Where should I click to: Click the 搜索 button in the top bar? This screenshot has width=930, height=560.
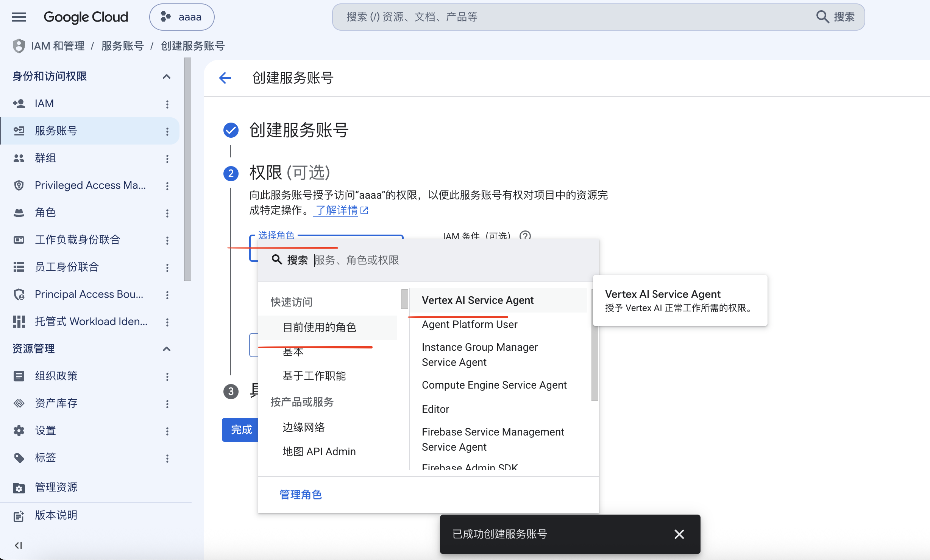[x=835, y=17]
